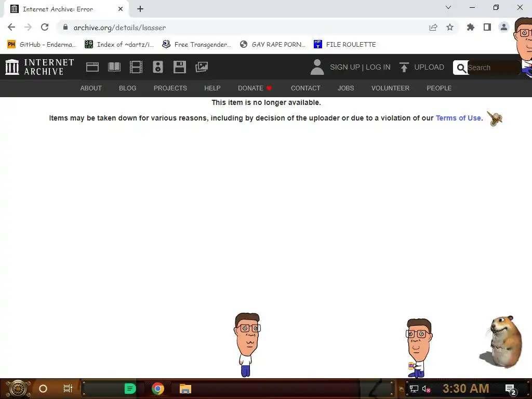Click the user avatar icon
Viewport: 532px width, 399px height.
point(317,67)
